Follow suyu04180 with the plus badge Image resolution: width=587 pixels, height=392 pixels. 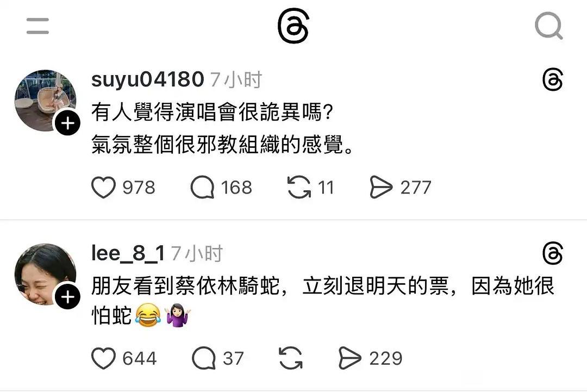click(x=67, y=123)
